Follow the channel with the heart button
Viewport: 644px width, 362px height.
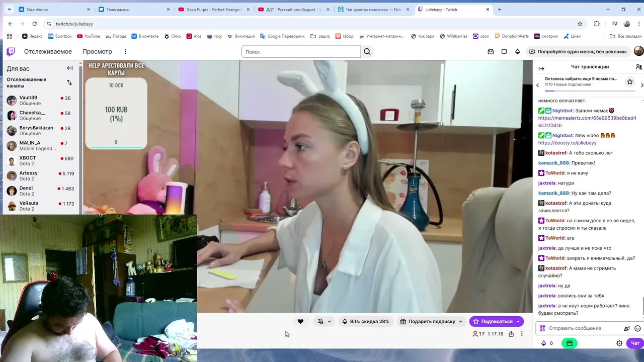pyautogui.click(x=300, y=321)
